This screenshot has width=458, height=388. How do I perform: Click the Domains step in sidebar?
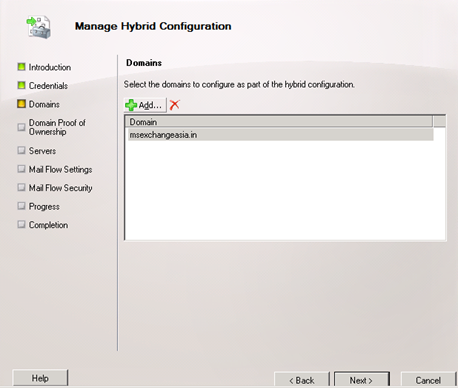point(44,104)
